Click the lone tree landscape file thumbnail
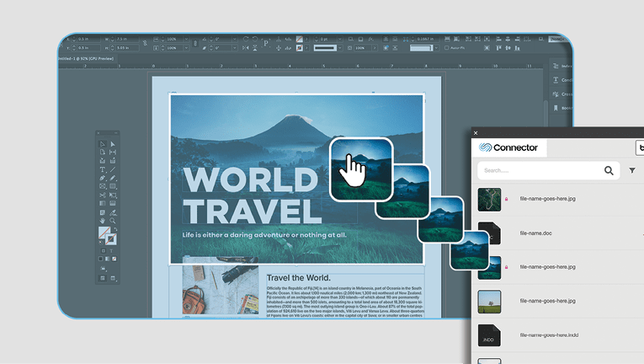 490,301
